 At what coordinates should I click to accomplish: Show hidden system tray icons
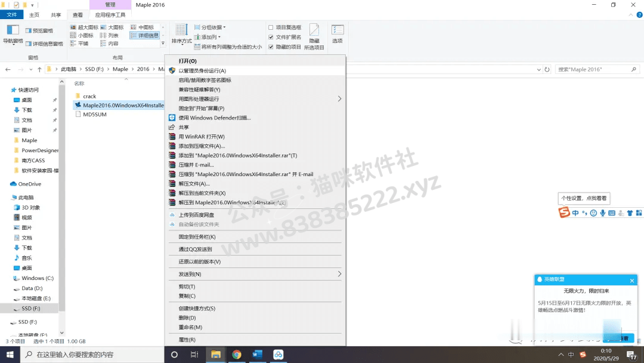(x=561, y=355)
